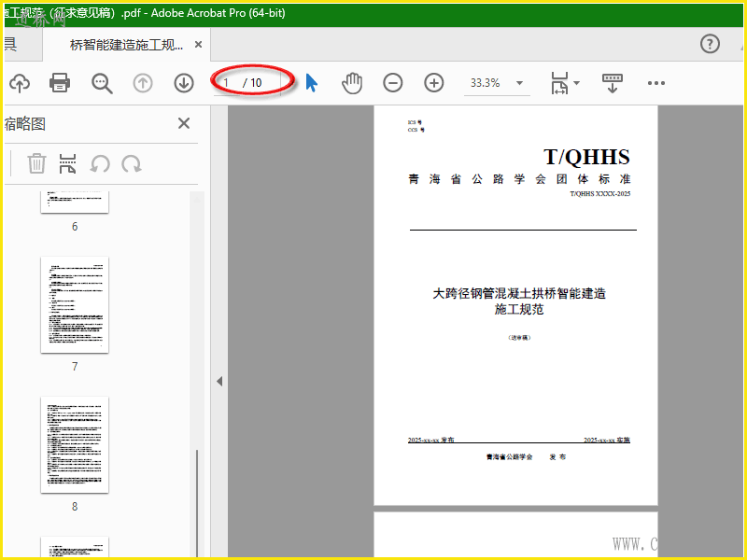Image resolution: width=747 pixels, height=560 pixels.
Task: Select page 7 thumbnail
Action: [x=75, y=305]
